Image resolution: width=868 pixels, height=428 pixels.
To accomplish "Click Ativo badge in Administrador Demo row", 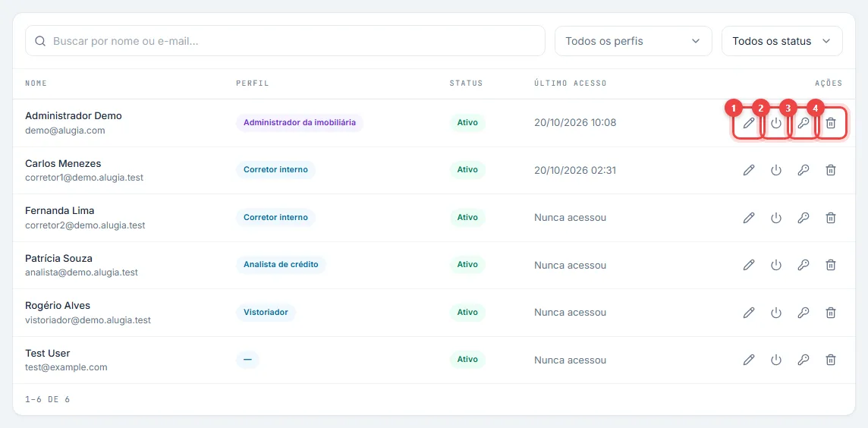I will pyautogui.click(x=467, y=122).
